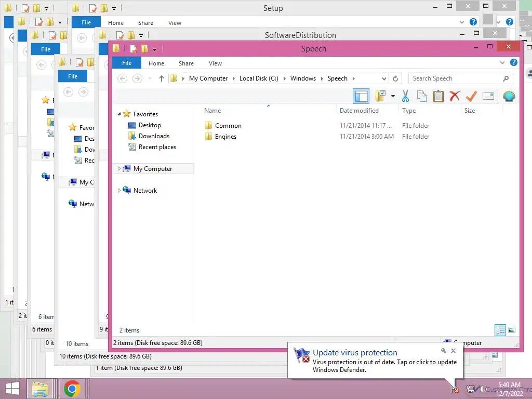532x399 pixels.
Task: Click properties icon in Speech title bar
Action: click(134, 49)
